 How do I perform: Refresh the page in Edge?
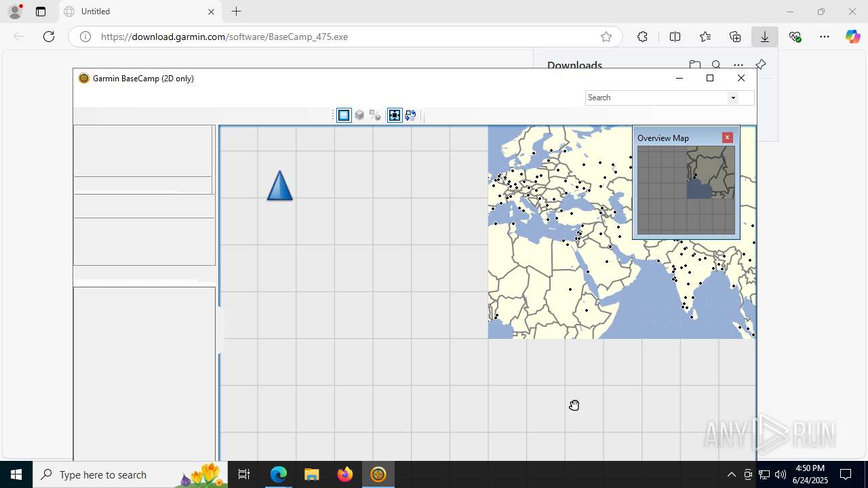point(49,37)
